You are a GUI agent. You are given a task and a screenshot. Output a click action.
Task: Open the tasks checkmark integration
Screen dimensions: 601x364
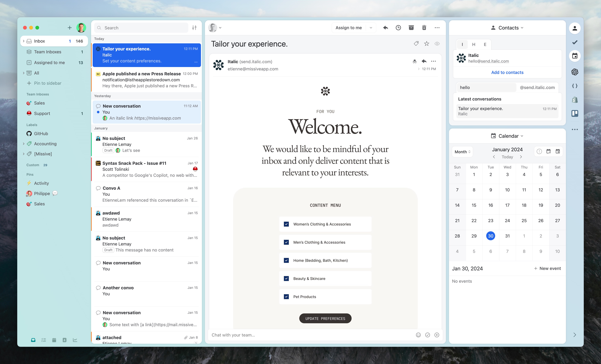[x=575, y=42]
